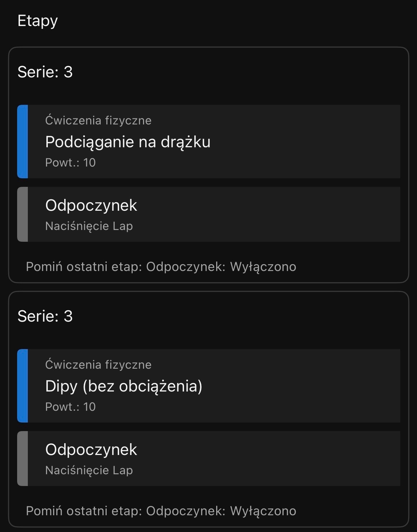Select the Odpoczynek title following Podciąganie na drążku

click(x=91, y=205)
